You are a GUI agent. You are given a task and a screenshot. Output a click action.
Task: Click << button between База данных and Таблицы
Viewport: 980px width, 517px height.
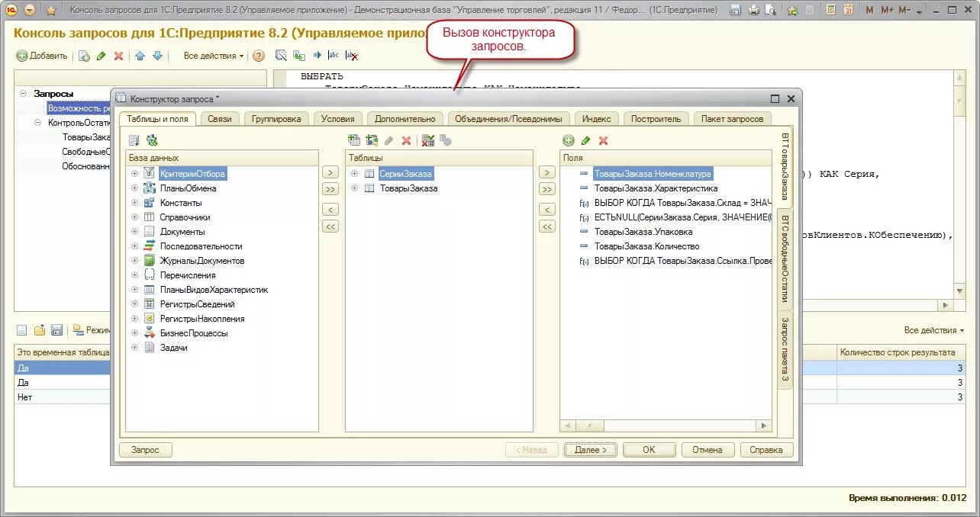[x=330, y=226]
